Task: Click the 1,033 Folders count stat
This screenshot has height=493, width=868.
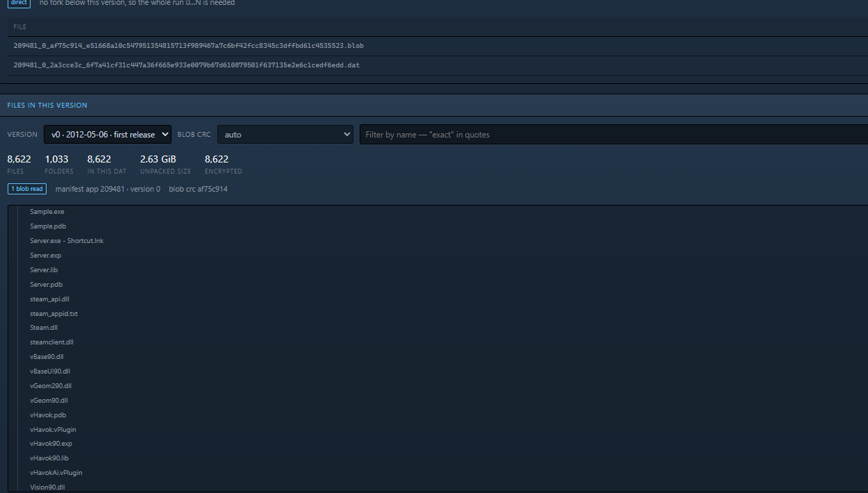Action: pos(59,164)
